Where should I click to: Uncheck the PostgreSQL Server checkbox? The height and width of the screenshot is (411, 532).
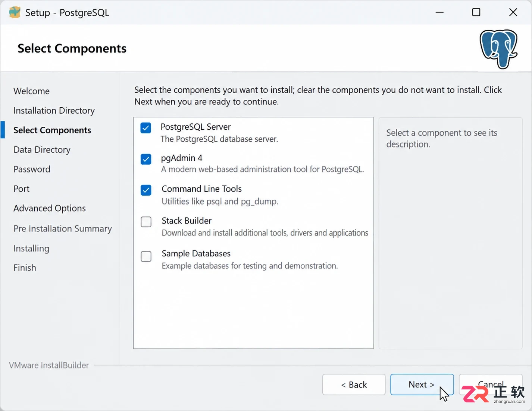click(146, 128)
